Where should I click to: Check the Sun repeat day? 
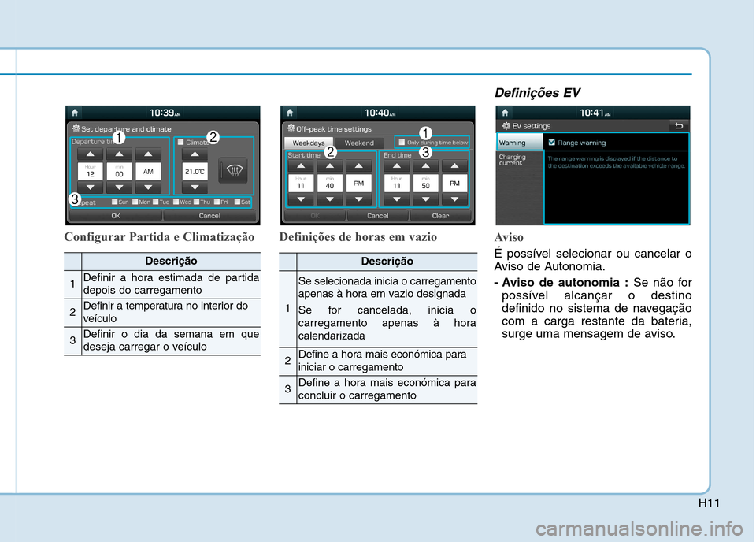[115, 202]
